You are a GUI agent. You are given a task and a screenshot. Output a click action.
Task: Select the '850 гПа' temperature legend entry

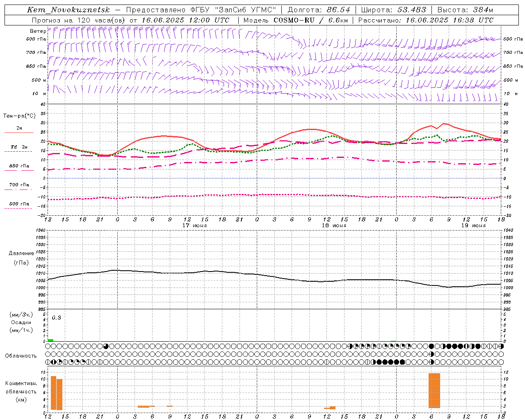pyautogui.click(x=19, y=166)
